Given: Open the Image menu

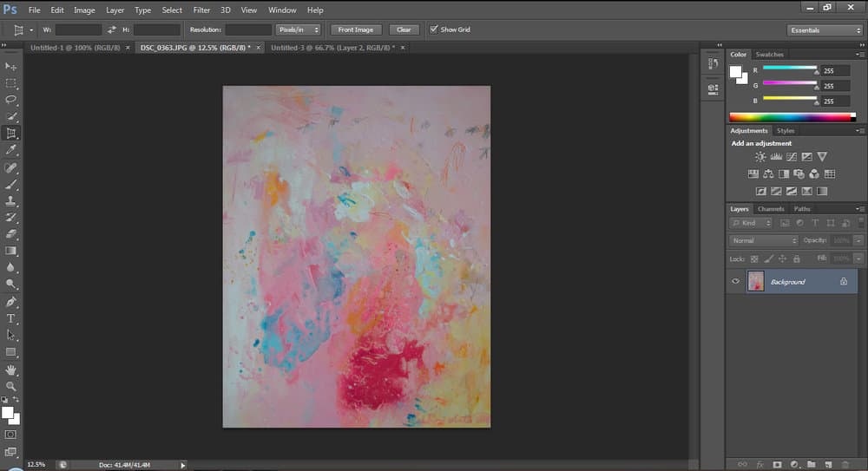Looking at the screenshot, I should (84, 10).
